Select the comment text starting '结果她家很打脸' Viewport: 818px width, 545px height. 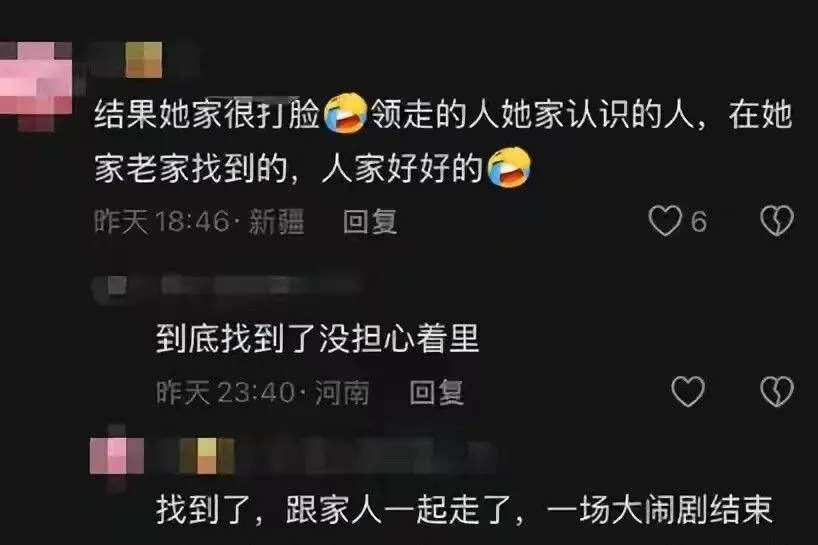pyautogui.click(x=443, y=141)
